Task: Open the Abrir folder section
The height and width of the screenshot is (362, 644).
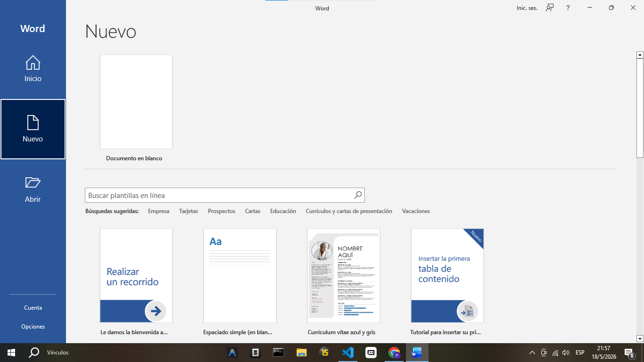Action: pyautogui.click(x=33, y=189)
